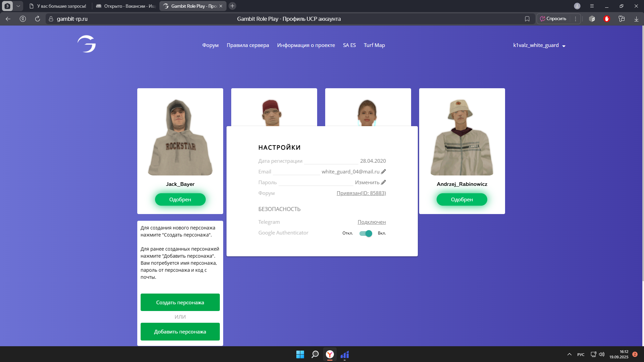
Task: Switch to the 'У вас большие запросы!' tab
Action: pyautogui.click(x=58, y=6)
